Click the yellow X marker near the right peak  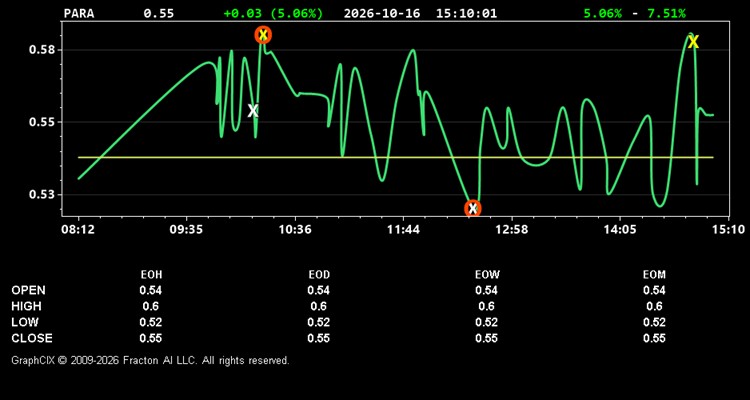[x=693, y=42]
